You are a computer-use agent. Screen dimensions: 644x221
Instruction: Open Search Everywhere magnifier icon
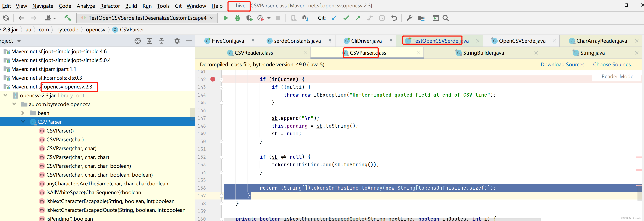pyautogui.click(x=445, y=18)
